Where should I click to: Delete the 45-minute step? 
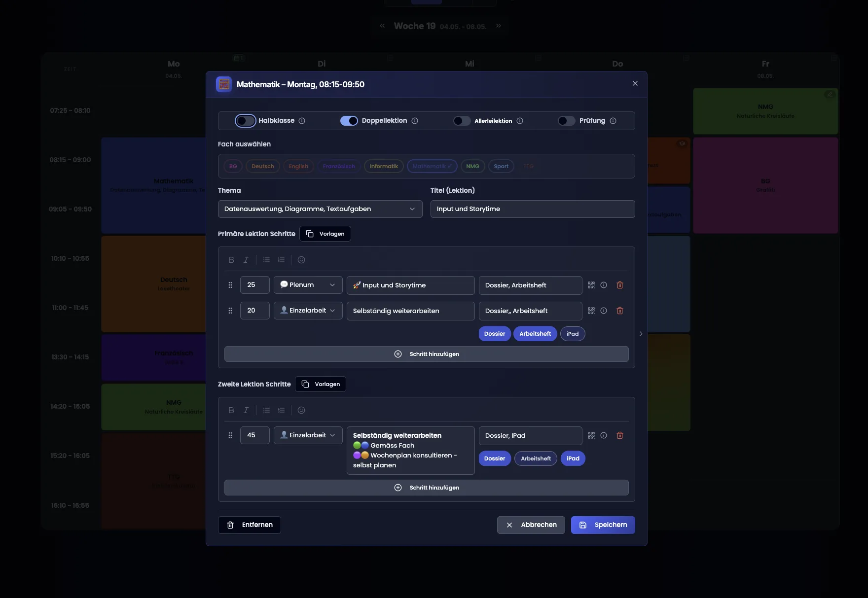[620, 435]
